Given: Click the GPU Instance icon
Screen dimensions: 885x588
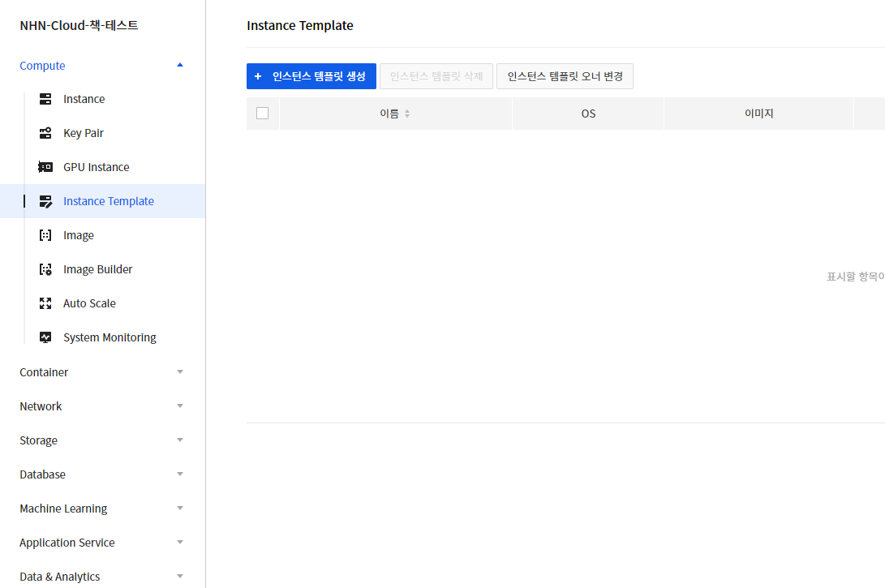Looking at the screenshot, I should tap(46, 167).
